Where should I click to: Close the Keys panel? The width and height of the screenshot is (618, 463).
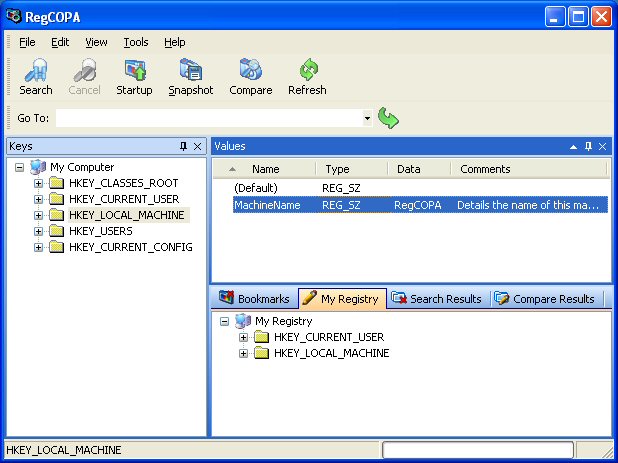pos(197,147)
